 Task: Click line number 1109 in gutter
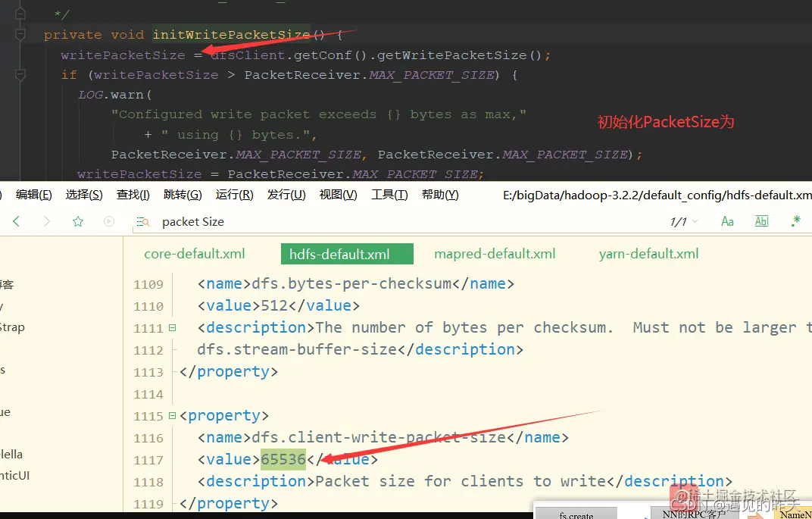[148, 284]
